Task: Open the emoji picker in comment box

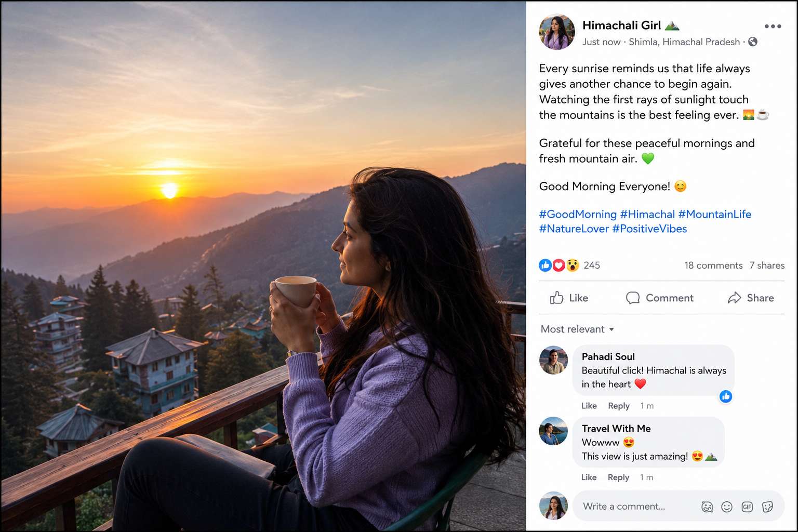Action: pos(727,507)
